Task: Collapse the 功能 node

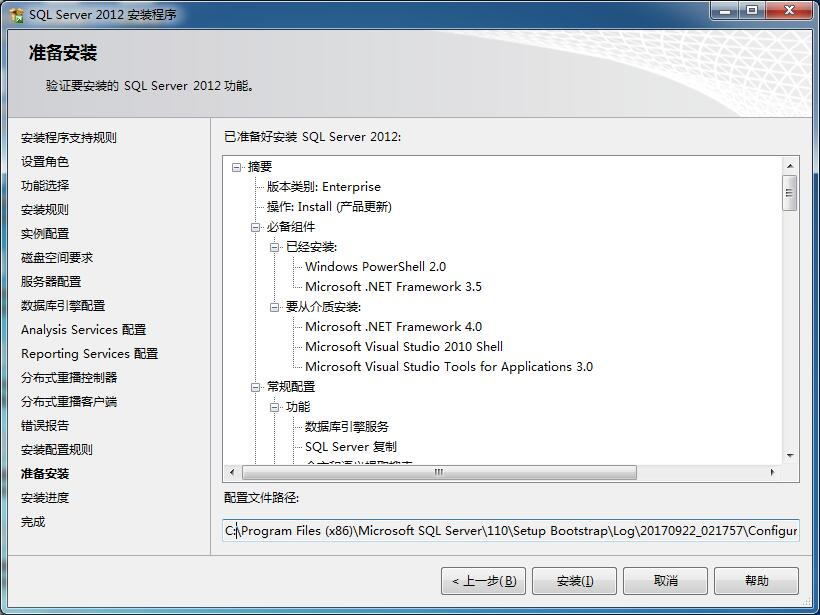Action: [275, 407]
